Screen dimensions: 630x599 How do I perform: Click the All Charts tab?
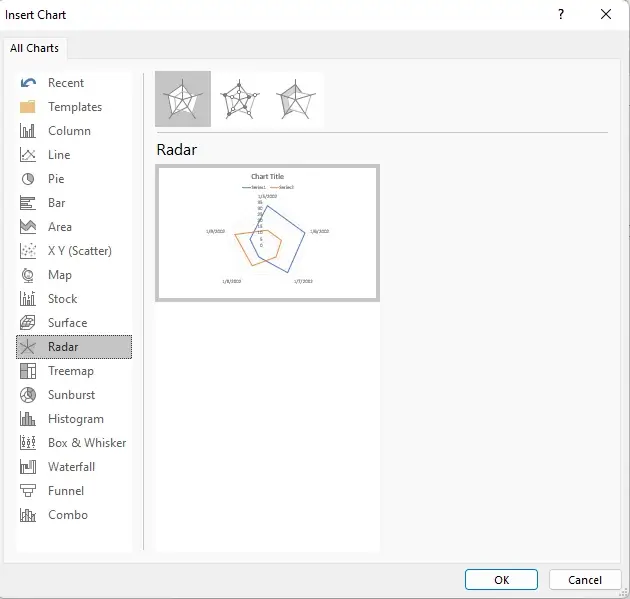coord(35,48)
